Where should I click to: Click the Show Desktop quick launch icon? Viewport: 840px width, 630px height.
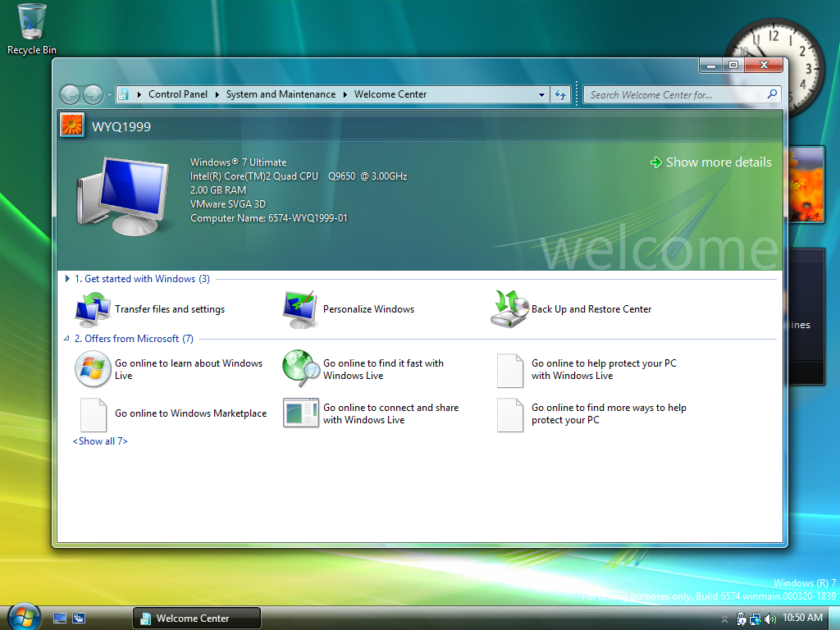coord(60,618)
